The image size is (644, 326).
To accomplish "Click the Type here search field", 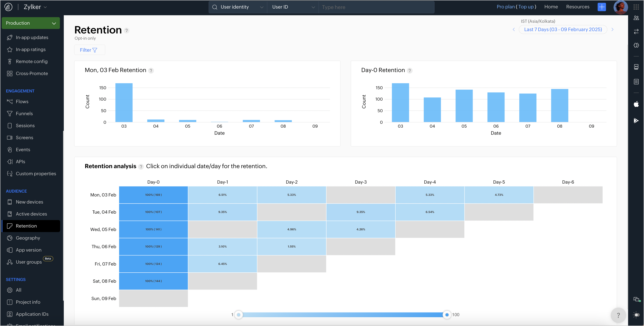I will (376, 7).
